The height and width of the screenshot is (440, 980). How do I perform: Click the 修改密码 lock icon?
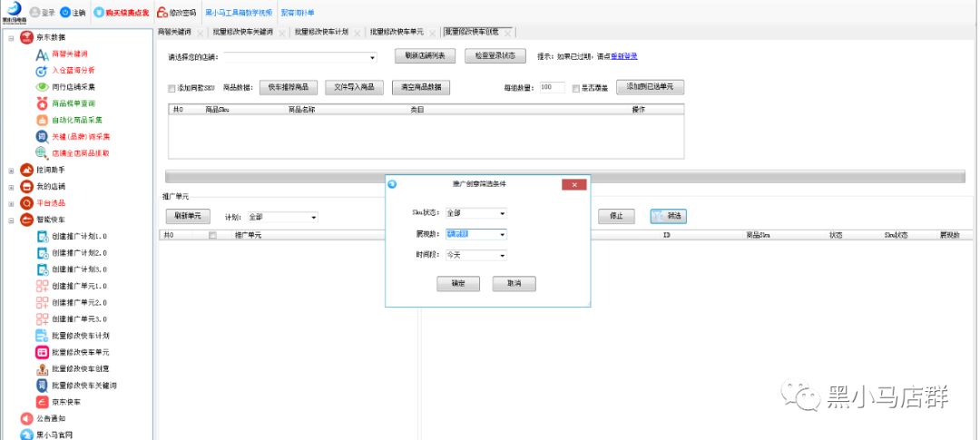click(x=162, y=13)
